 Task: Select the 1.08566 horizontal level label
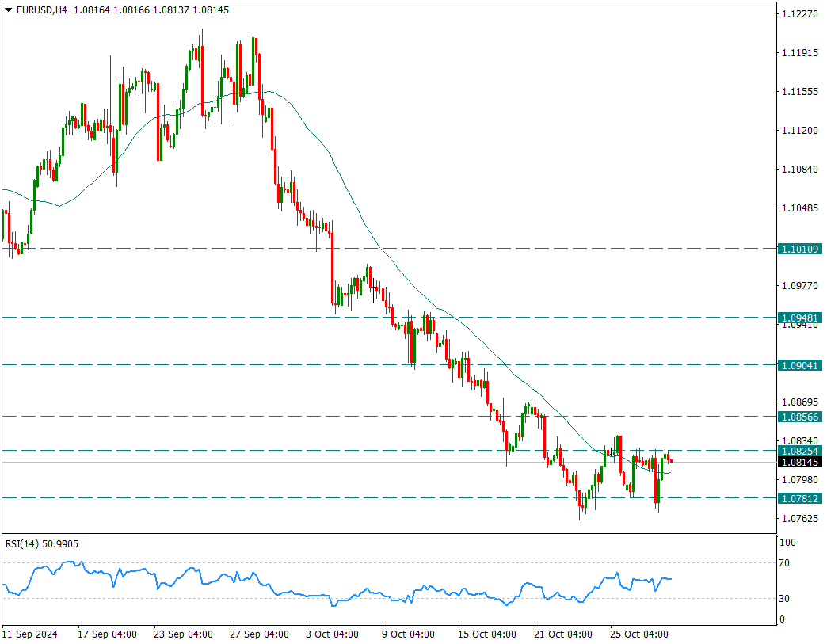pos(799,417)
